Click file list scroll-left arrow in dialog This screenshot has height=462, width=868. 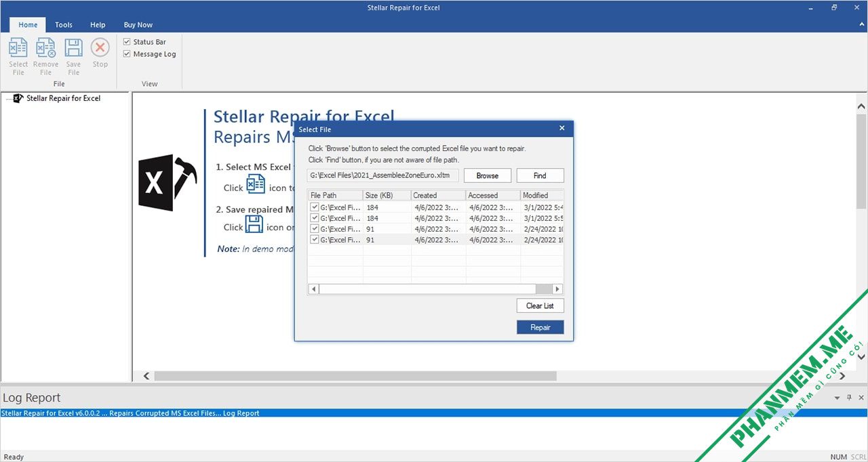pos(313,289)
